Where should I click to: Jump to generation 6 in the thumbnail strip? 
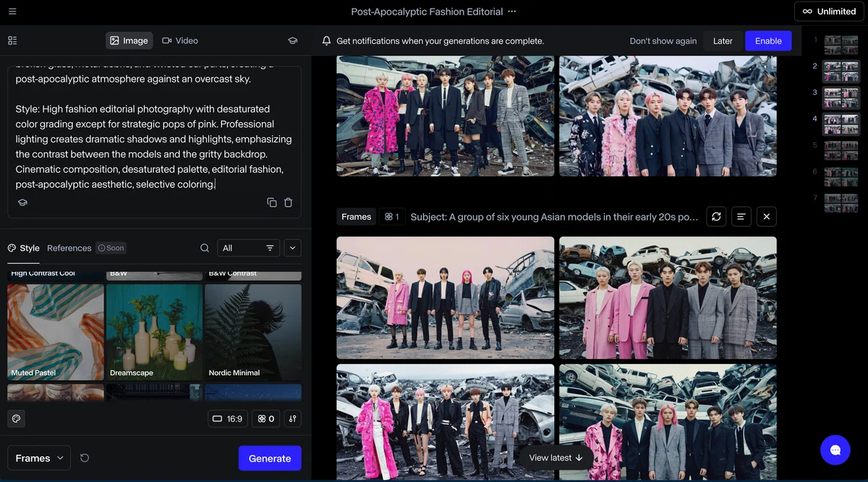tap(841, 176)
